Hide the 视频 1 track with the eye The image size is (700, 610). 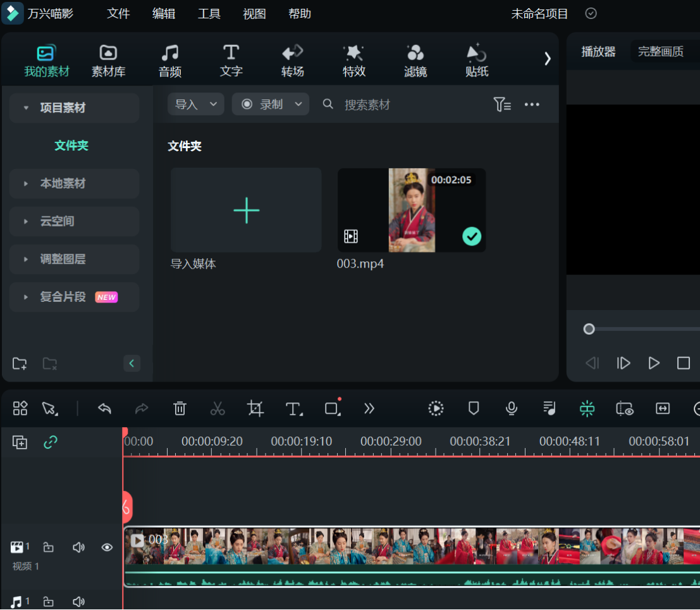[106, 547]
